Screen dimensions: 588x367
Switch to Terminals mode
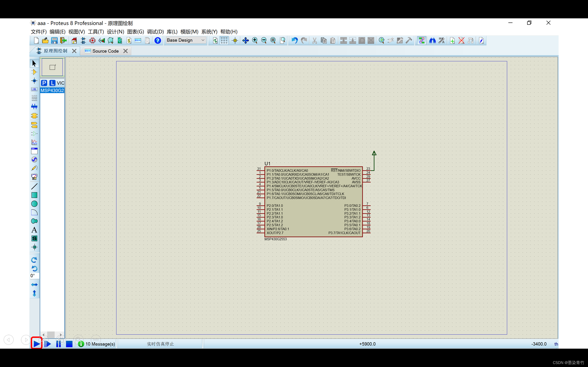pyautogui.click(x=34, y=125)
